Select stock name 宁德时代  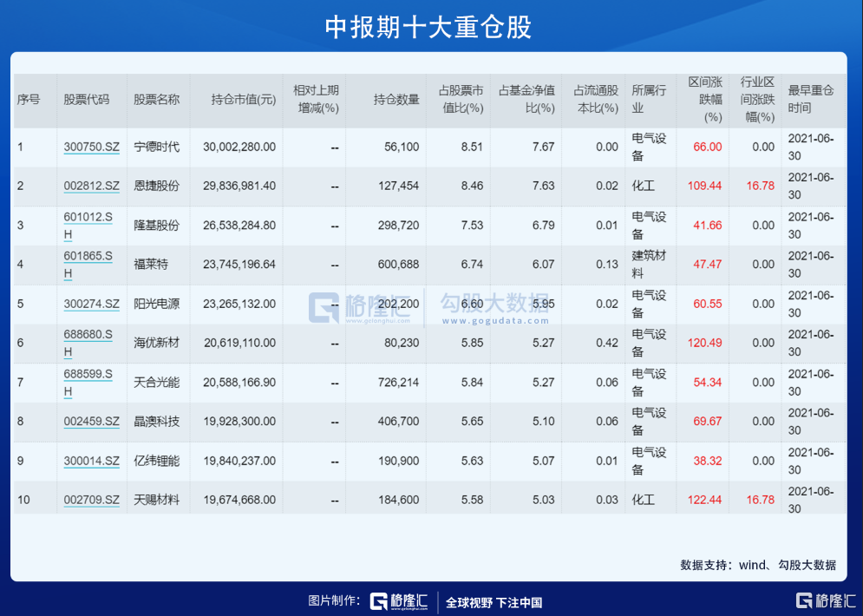click(157, 147)
